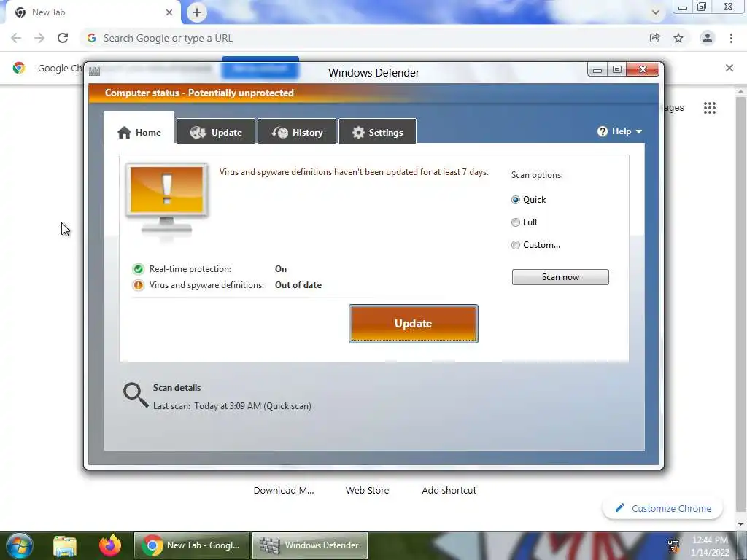Click 'Out of date' status text
This screenshot has height=560, width=747.
click(x=298, y=285)
